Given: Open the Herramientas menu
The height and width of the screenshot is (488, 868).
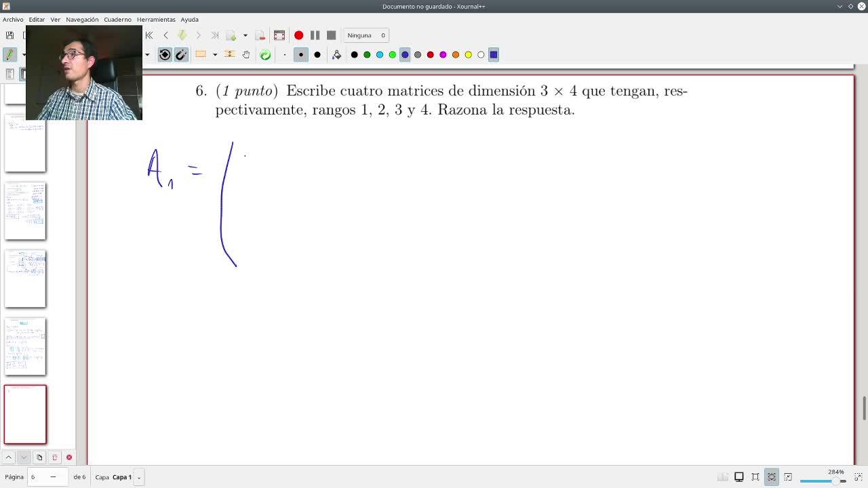Looking at the screenshot, I should [156, 20].
